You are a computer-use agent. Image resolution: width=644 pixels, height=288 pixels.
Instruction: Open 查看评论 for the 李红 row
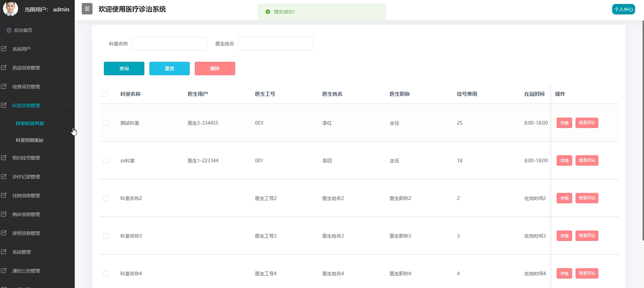pos(587,123)
